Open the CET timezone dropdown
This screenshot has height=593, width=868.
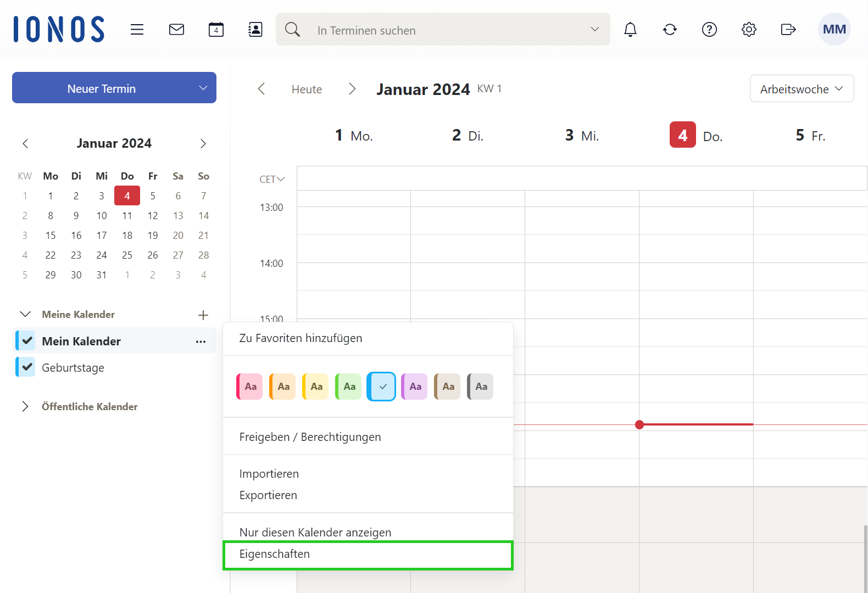(x=272, y=180)
